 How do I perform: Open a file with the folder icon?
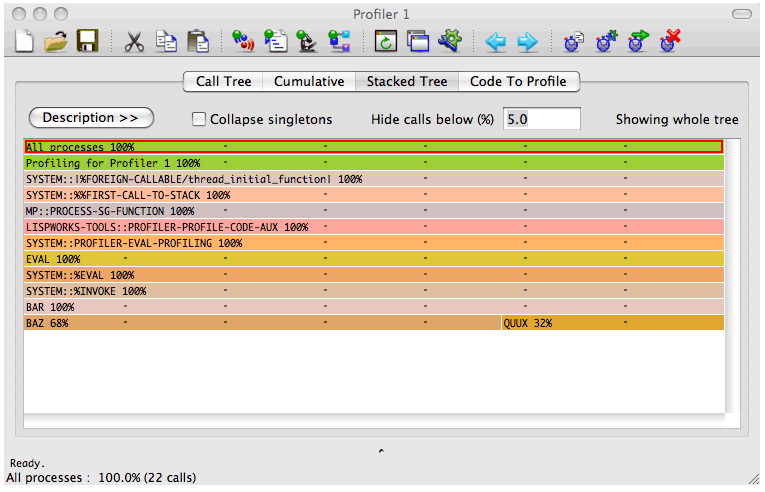[56, 41]
